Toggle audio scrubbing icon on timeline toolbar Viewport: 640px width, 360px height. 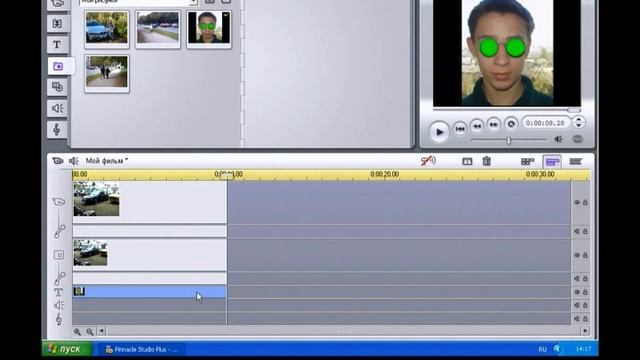428,161
